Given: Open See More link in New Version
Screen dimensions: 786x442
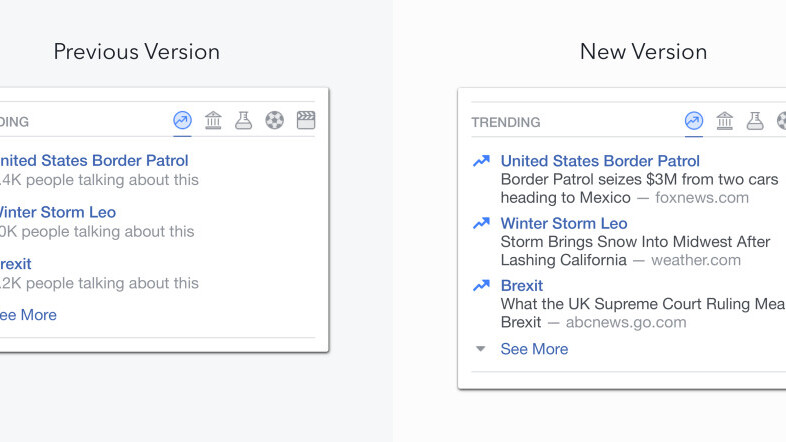Looking at the screenshot, I should click(534, 349).
